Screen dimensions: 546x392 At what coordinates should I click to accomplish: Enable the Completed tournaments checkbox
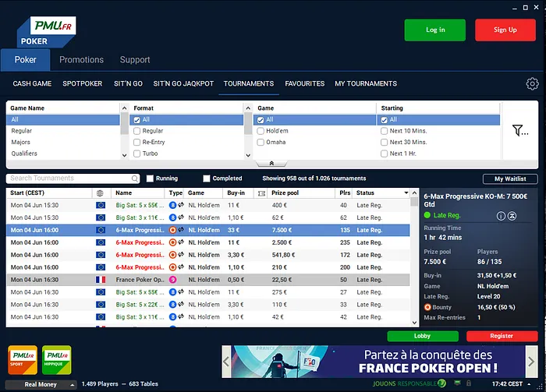tap(207, 178)
